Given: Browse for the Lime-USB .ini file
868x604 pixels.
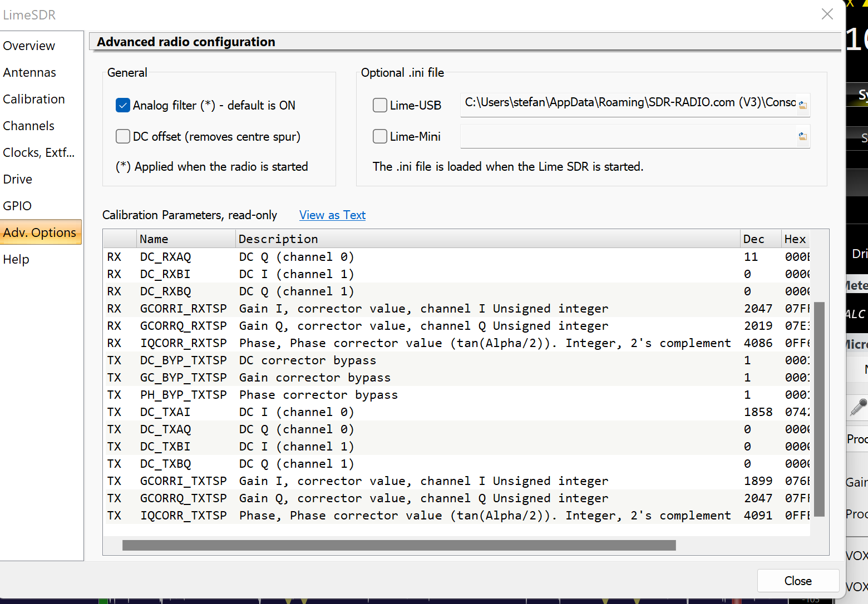Looking at the screenshot, I should [x=802, y=105].
